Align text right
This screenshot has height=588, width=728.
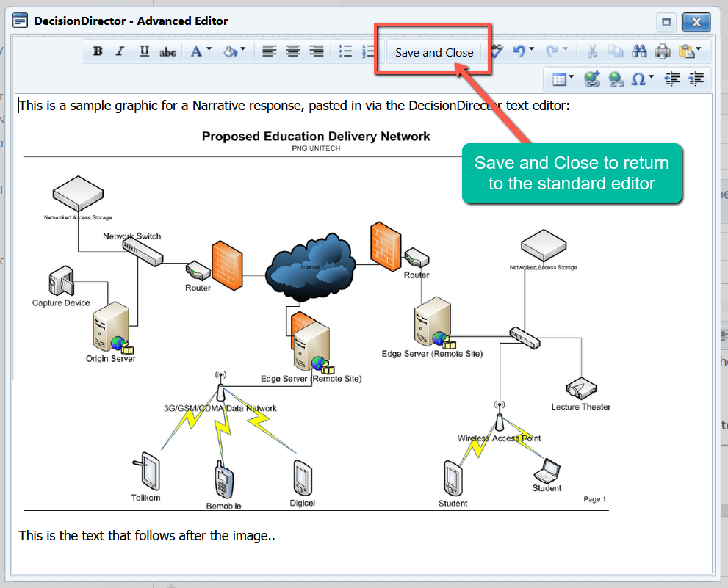click(x=316, y=51)
